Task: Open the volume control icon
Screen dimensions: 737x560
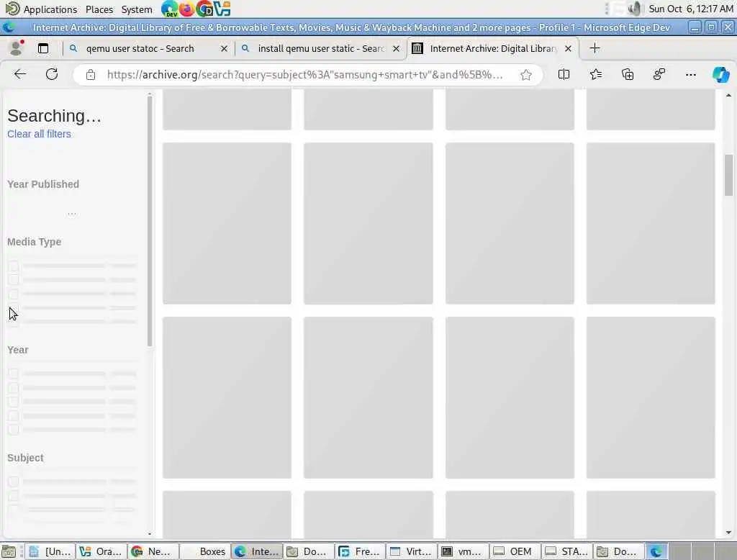Action: (x=635, y=9)
